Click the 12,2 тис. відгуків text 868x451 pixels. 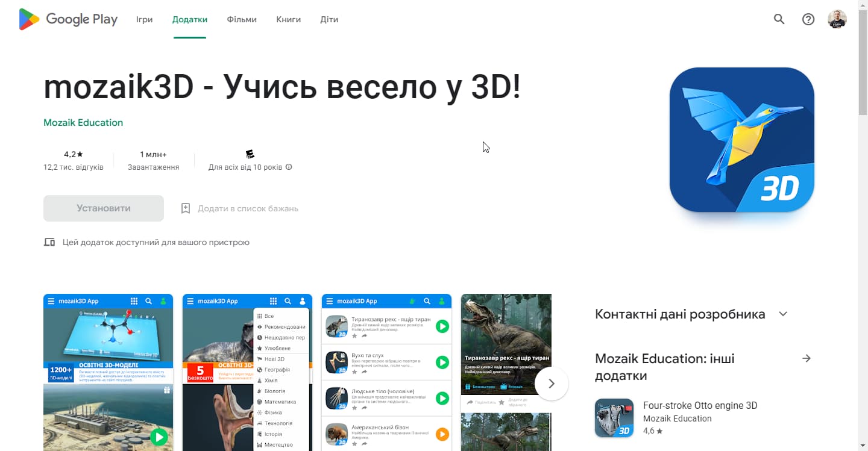[x=74, y=167]
